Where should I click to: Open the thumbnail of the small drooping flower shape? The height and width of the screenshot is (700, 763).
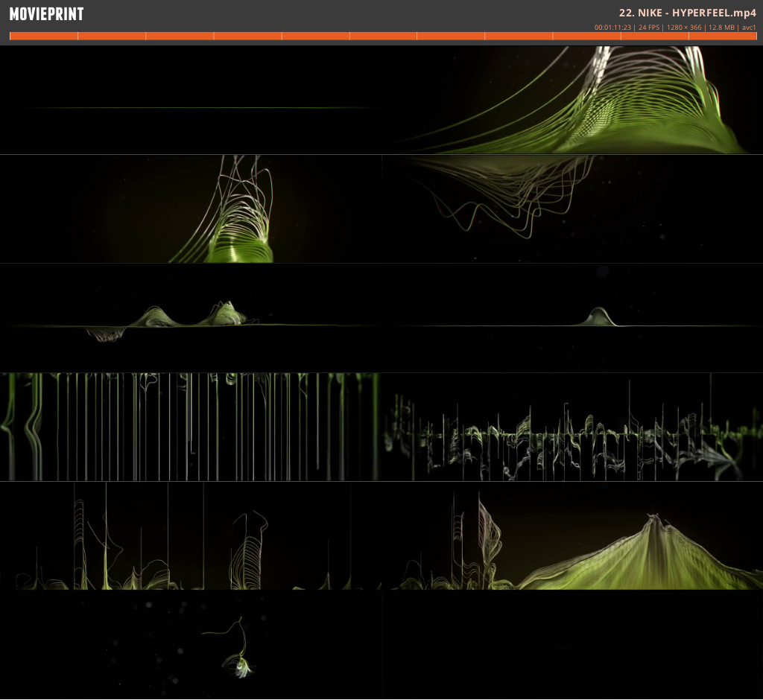click(191, 645)
